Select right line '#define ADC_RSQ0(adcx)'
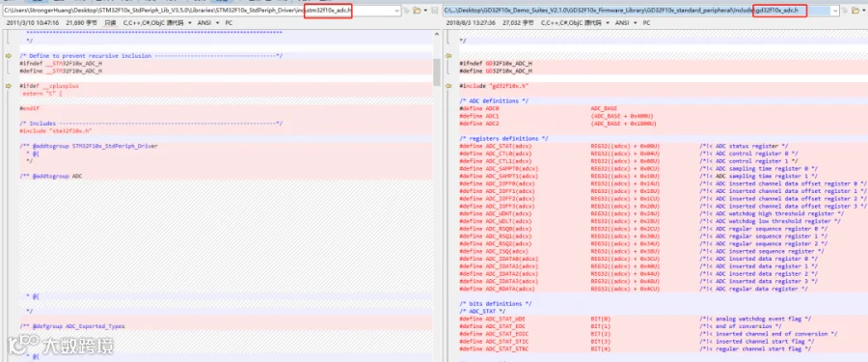 click(x=496, y=229)
